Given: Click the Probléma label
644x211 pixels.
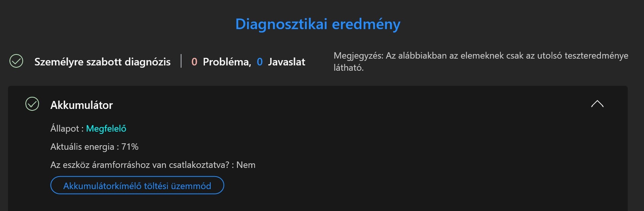Looking at the screenshot, I should [x=227, y=62].
